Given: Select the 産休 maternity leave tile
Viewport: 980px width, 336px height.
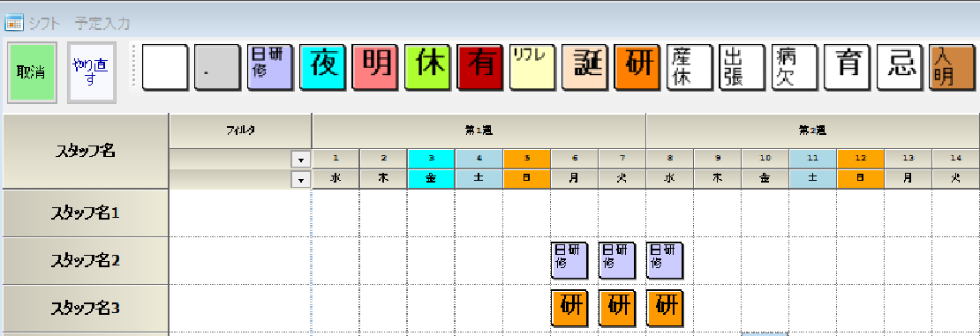Looking at the screenshot, I should point(690,67).
